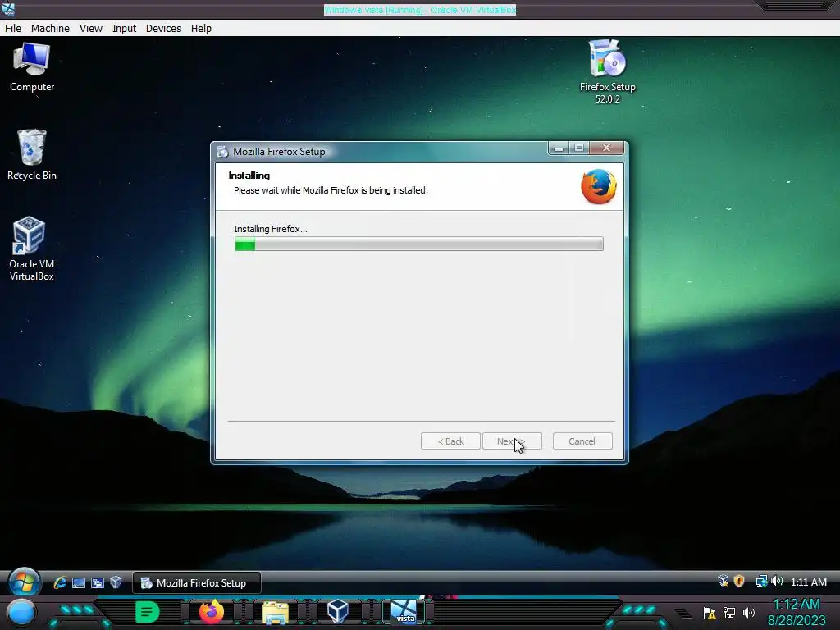Click host clock 1:12 AM 8/28/2023
The image size is (840, 630).
click(x=797, y=612)
